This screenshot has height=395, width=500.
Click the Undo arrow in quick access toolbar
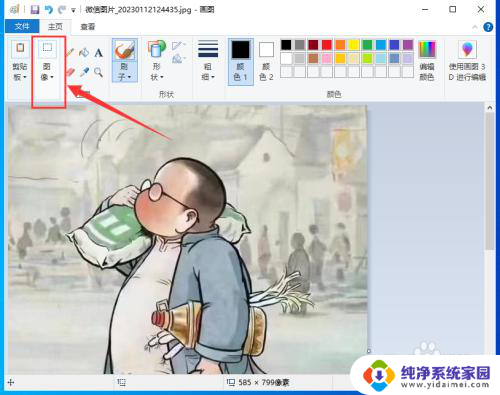click(49, 10)
